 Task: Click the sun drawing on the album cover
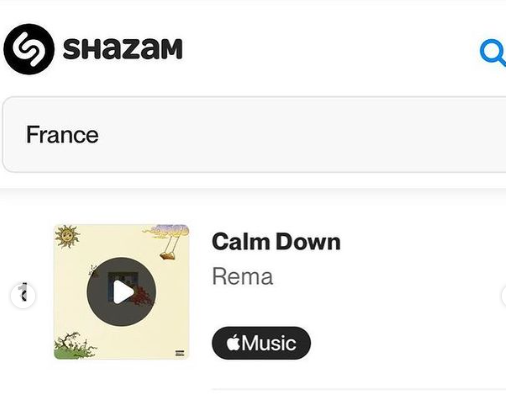coord(67,236)
